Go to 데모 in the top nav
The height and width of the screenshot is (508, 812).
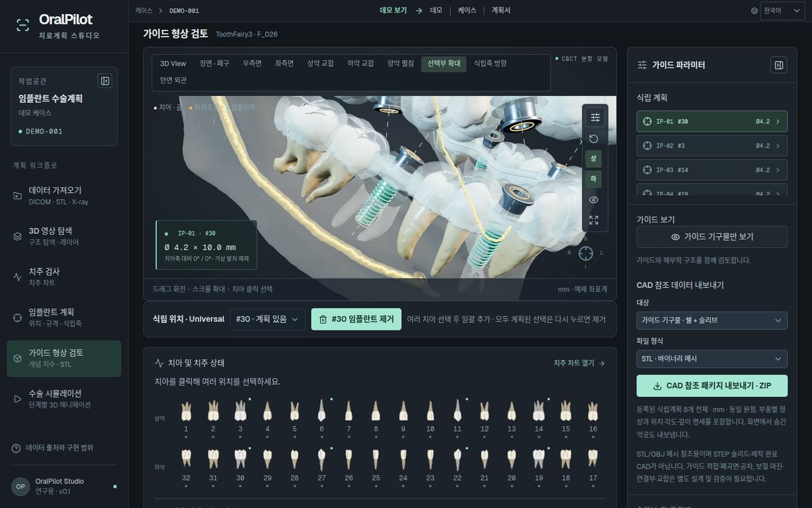coord(436,11)
